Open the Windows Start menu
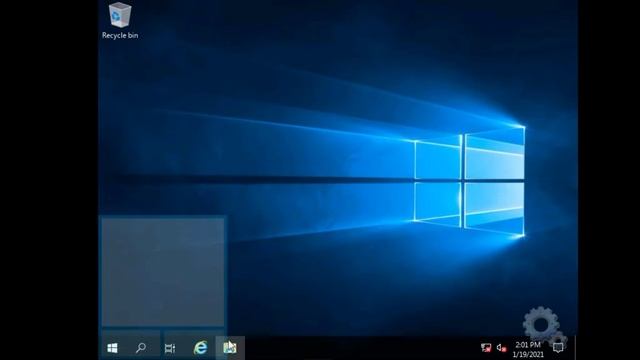Screen dimensions: 640x360 click(x=112, y=348)
